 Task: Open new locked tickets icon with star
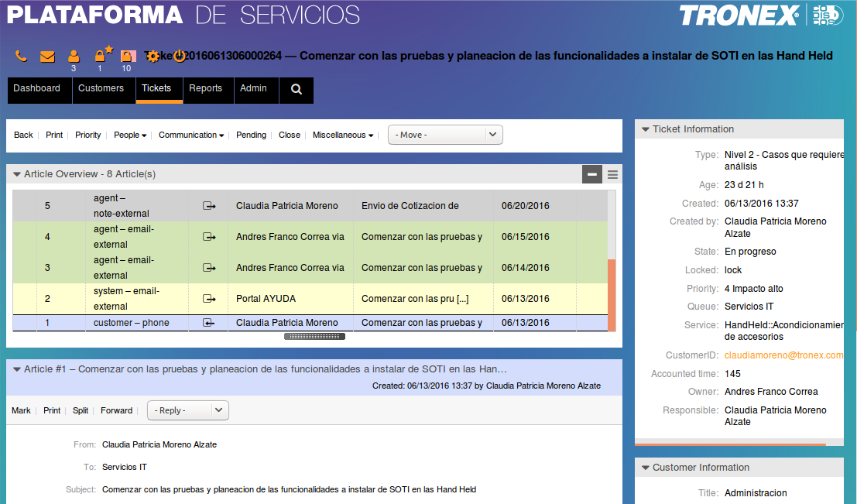click(x=102, y=54)
